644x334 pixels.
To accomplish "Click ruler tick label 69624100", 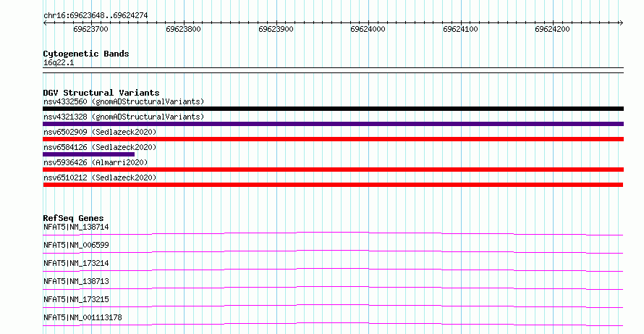I will click(x=460, y=29).
